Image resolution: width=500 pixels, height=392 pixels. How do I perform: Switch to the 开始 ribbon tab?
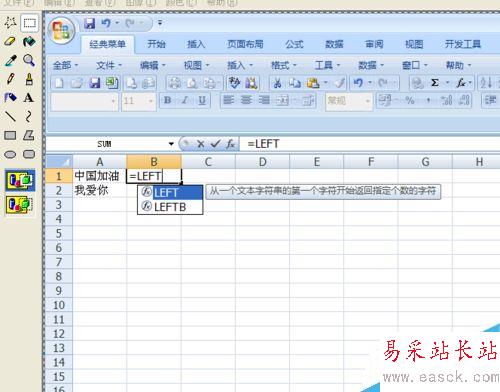coord(156,44)
